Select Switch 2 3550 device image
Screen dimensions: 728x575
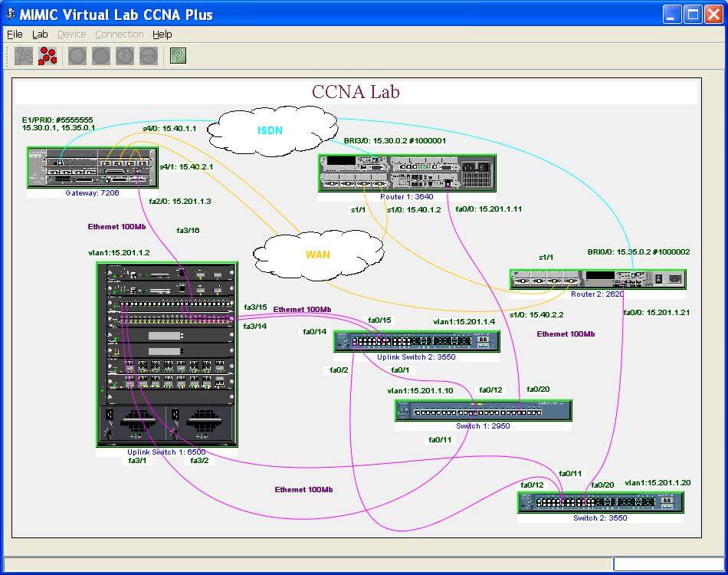(600, 502)
